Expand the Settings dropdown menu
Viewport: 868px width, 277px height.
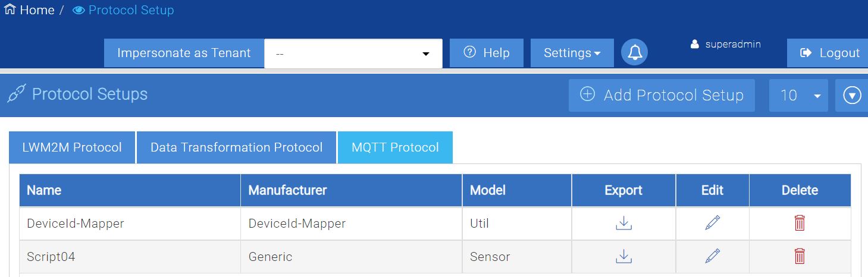pyautogui.click(x=572, y=53)
